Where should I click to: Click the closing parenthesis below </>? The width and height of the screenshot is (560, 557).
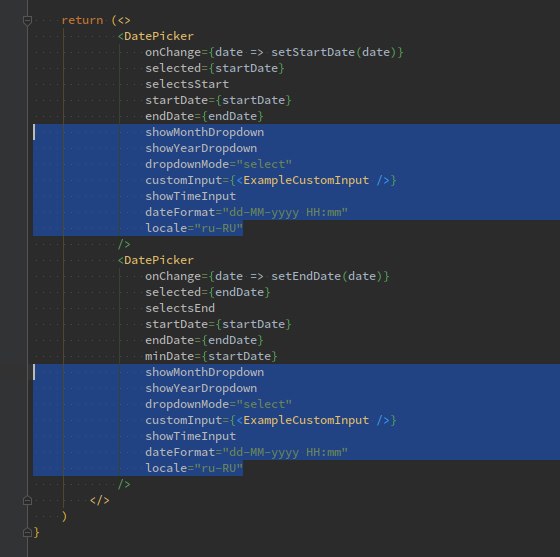(x=64, y=516)
